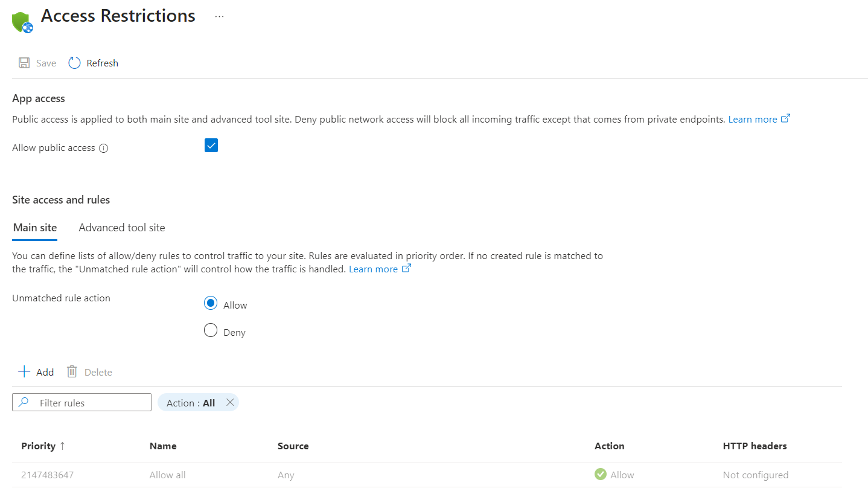Select the Allow unmatched rule radio button
868x497 pixels.
click(x=210, y=304)
